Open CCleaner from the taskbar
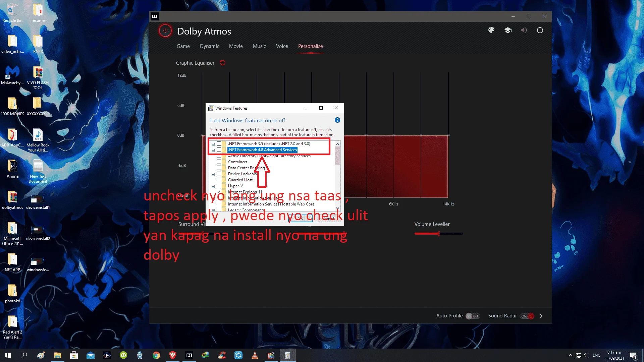 [x=222, y=355]
